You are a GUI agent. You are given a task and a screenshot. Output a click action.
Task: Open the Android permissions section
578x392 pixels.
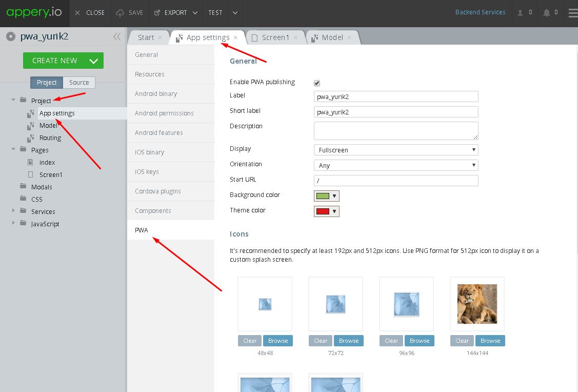point(171,113)
